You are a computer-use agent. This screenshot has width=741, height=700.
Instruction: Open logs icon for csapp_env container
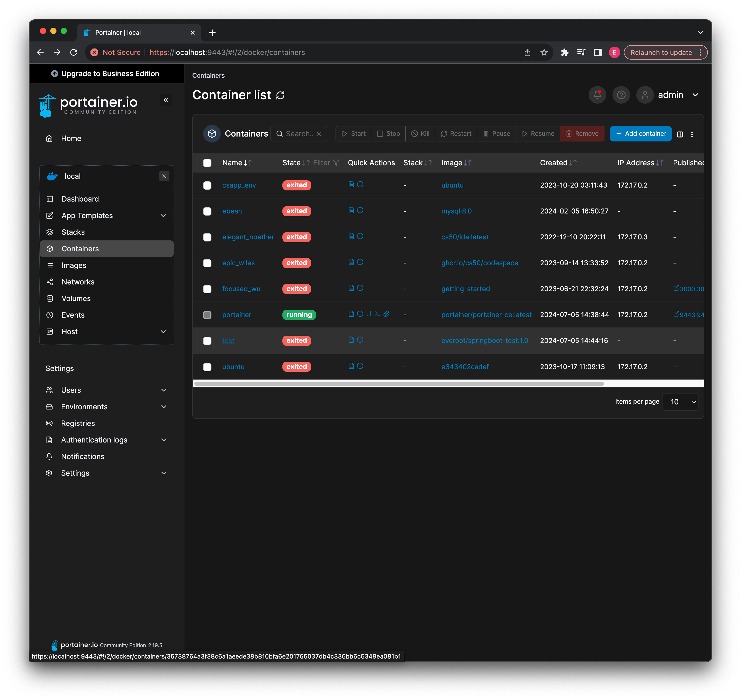[351, 184]
